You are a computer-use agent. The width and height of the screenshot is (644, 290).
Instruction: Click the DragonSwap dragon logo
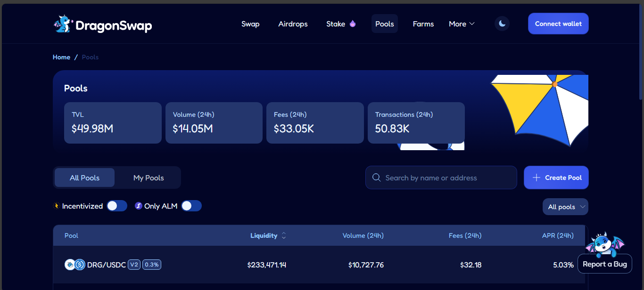click(62, 24)
